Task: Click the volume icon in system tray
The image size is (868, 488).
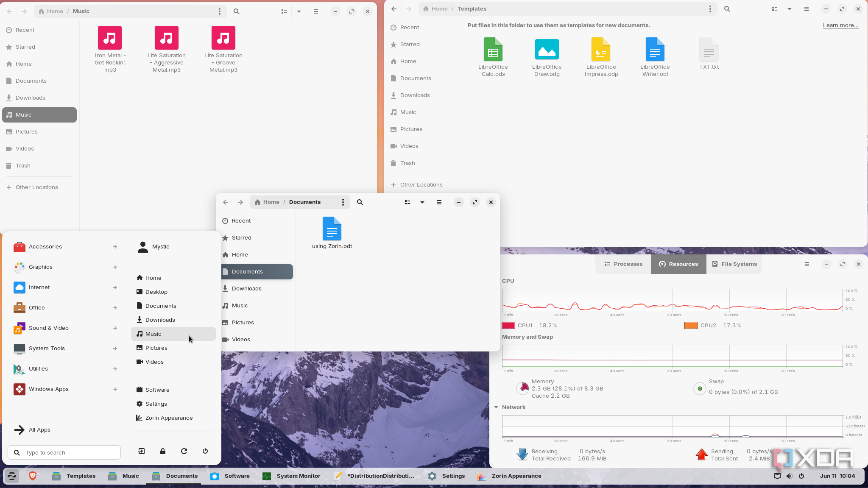Action: click(789, 476)
